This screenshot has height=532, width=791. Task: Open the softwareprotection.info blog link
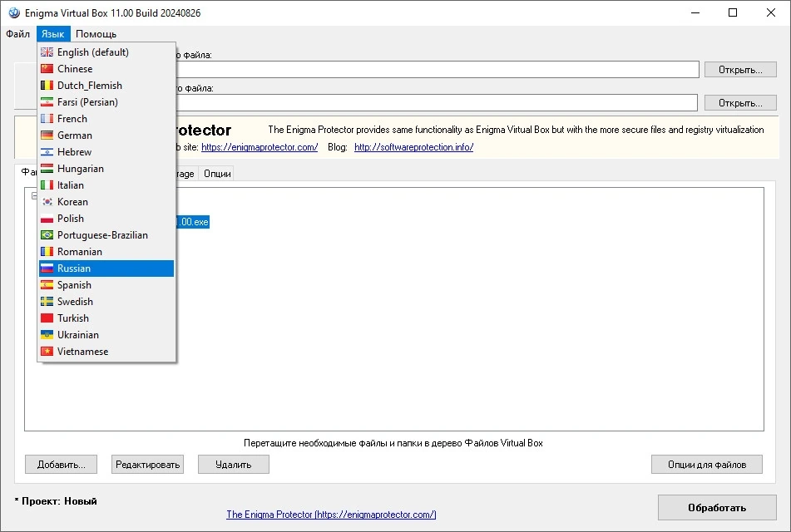tap(413, 147)
